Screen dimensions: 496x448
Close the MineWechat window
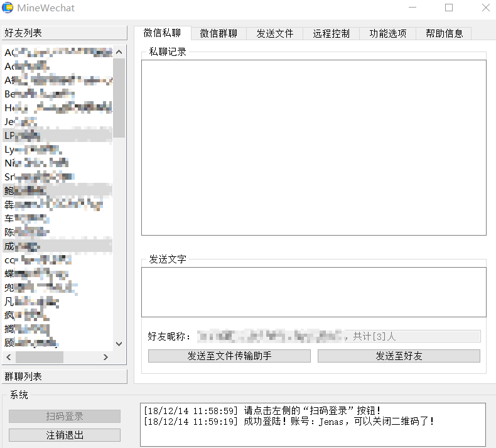(x=486, y=8)
